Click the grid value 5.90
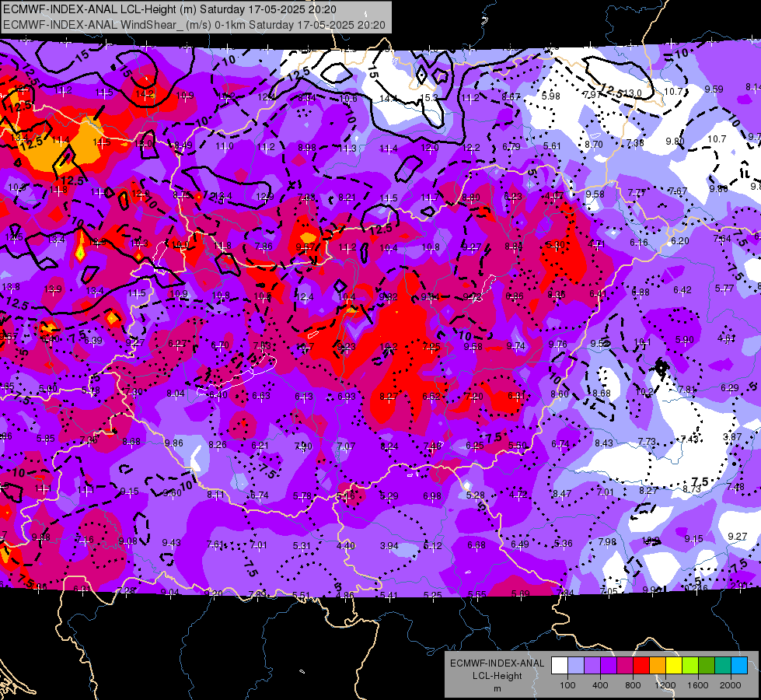 pos(684,340)
